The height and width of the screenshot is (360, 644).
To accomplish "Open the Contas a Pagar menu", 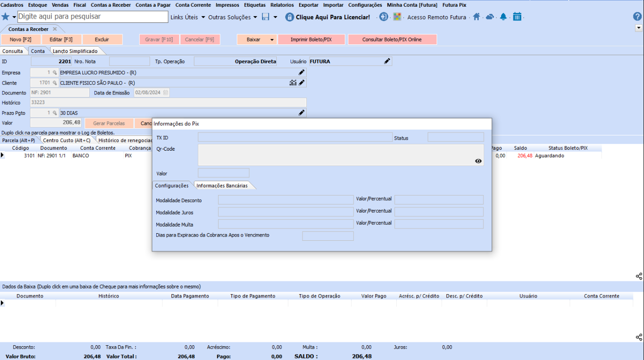I will tap(153, 5).
